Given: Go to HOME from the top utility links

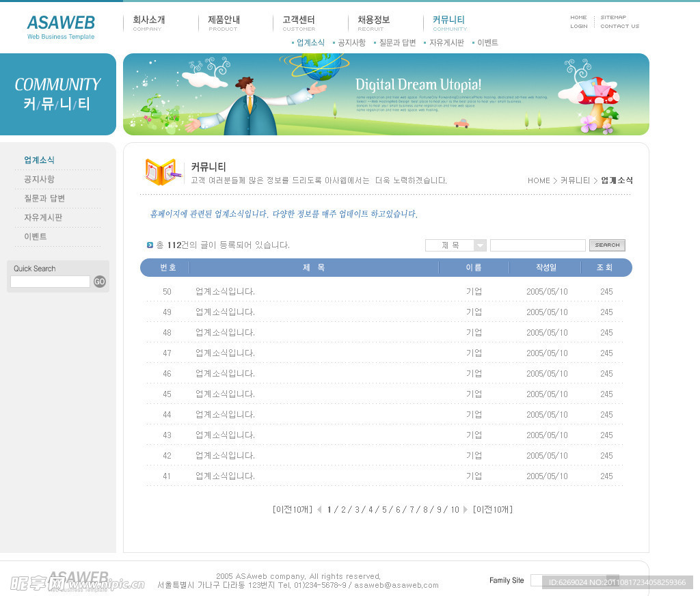Looking at the screenshot, I should click(578, 17).
